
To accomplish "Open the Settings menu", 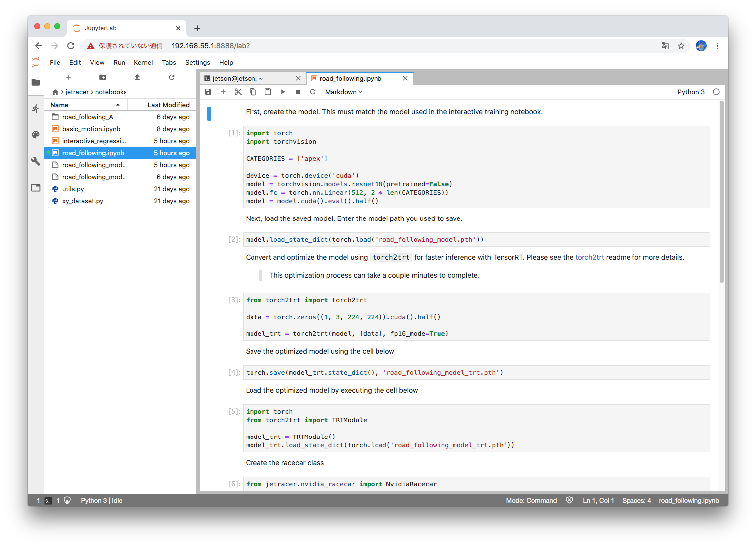I will pyautogui.click(x=198, y=62).
